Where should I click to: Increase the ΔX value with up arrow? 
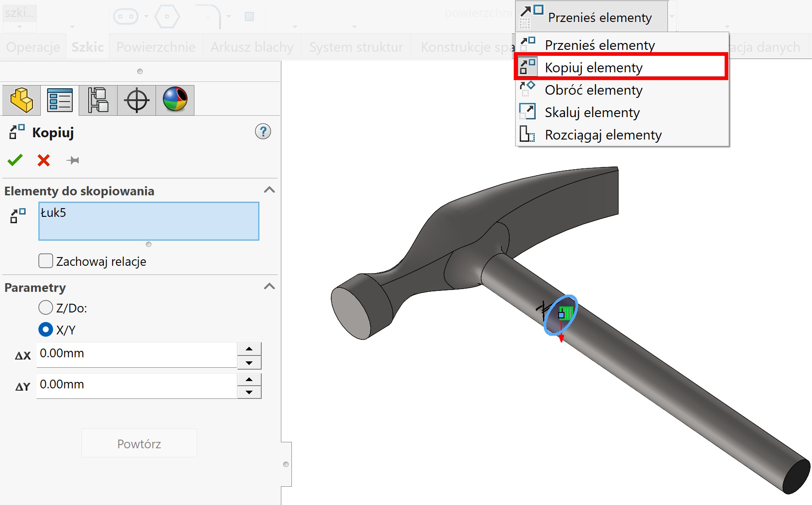(x=249, y=349)
